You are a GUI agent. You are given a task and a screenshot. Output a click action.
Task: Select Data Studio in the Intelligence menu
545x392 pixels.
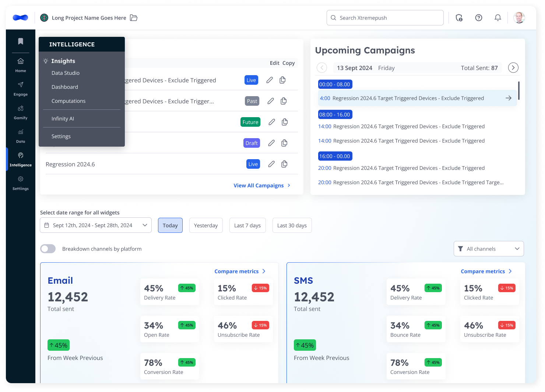(66, 73)
